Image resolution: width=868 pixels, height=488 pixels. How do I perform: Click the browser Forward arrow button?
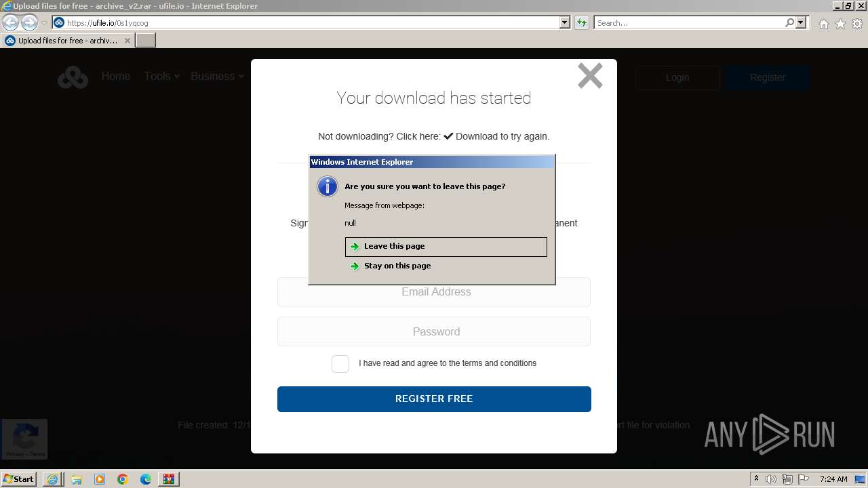pos(29,22)
